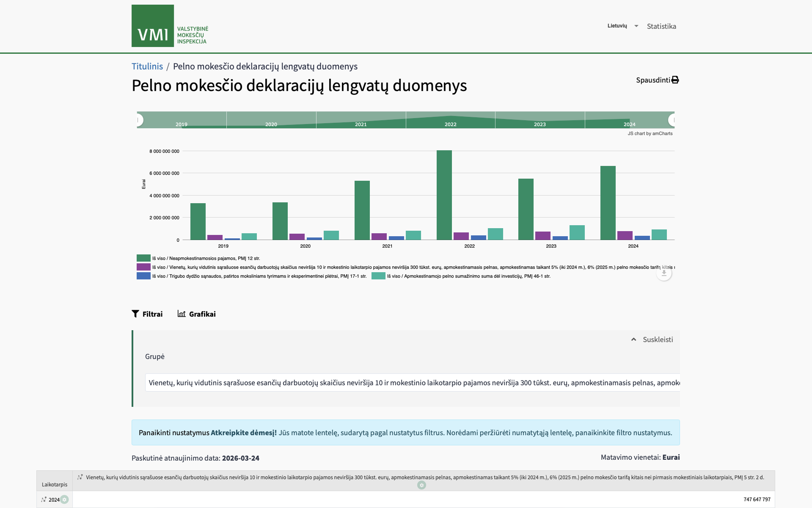Click the Grafikai chart icon
Viewport: 812px width, 508px height.
pyautogui.click(x=182, y=314)
